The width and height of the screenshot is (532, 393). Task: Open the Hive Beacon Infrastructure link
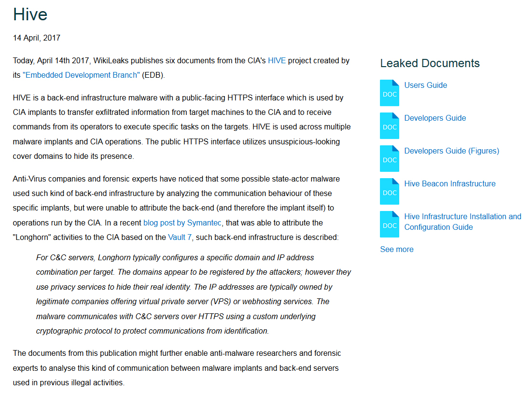[449, 183]
